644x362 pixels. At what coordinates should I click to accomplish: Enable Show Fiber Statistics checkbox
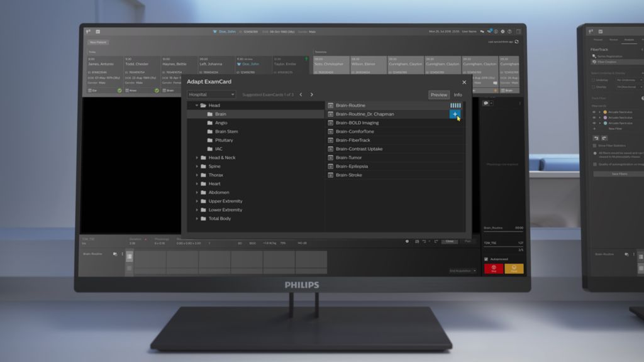tap(595, 146)
